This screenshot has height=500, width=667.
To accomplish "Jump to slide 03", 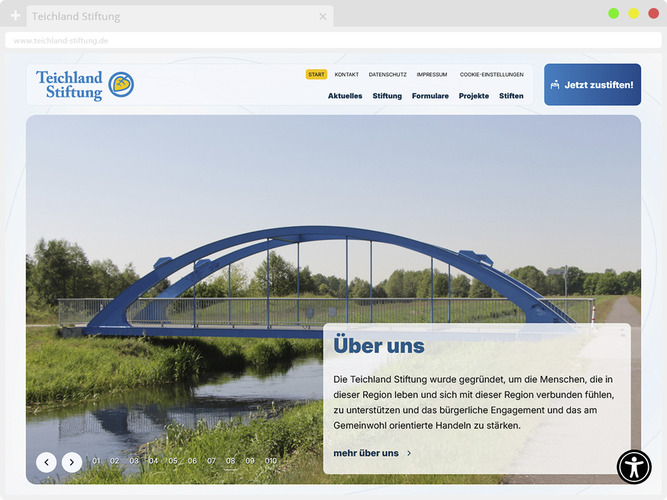I will tap(134, 461).
